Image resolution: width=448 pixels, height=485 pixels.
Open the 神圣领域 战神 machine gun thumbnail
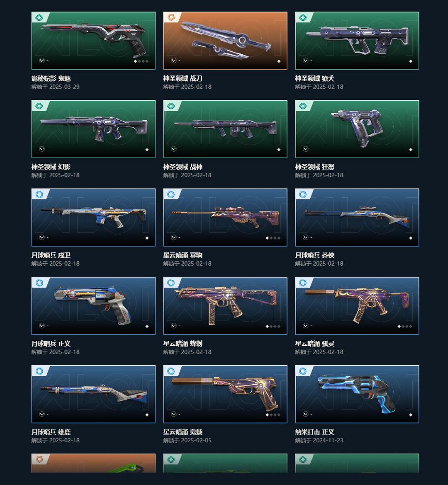tap(225, 129)
